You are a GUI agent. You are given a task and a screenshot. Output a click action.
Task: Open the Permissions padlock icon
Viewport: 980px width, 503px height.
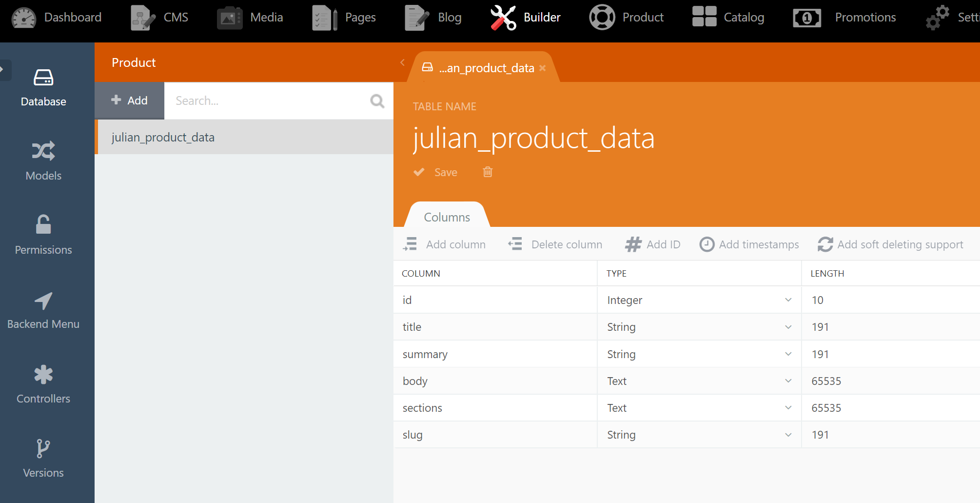click(x=43, y=225)
